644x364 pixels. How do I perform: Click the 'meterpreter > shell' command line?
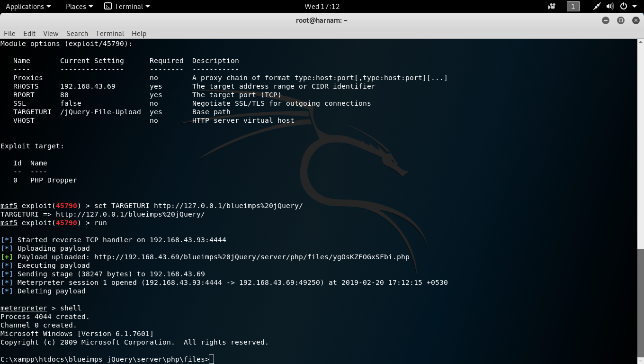click(41, 308)
